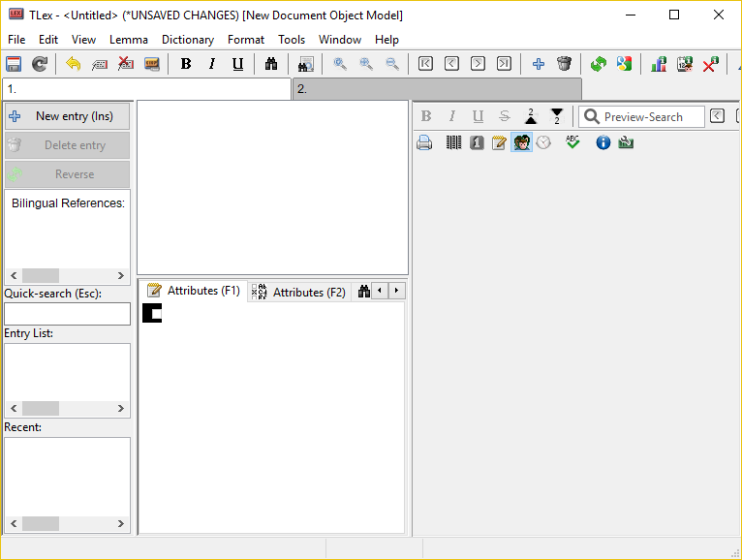Screen dimensions: 742x560
Task: Click the up triangle with 2 icon
Action: 531,116
